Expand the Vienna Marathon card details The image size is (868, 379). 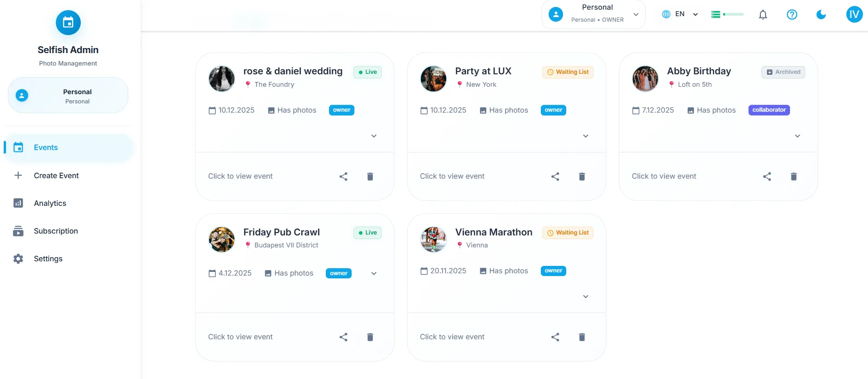click(x=586, y=297)
